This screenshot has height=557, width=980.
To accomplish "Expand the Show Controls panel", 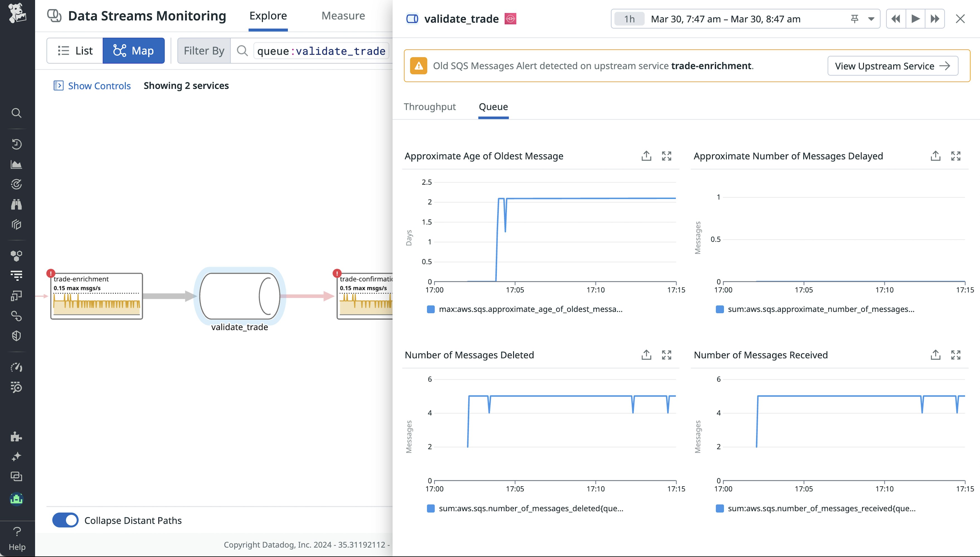I will tap(92, 86).
